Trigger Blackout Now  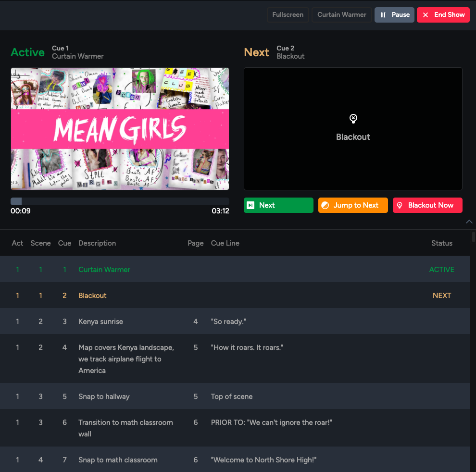[427, 205]
